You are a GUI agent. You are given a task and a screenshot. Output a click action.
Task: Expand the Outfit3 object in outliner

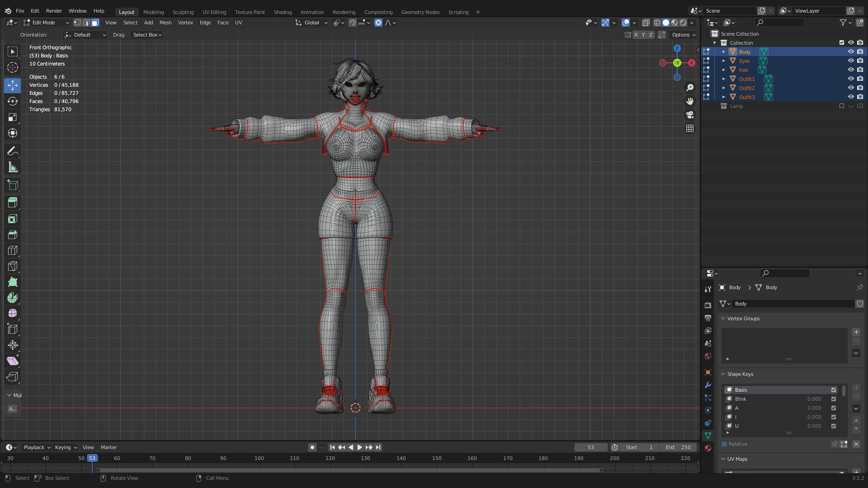pyautogui.click(x=724, y=97)
